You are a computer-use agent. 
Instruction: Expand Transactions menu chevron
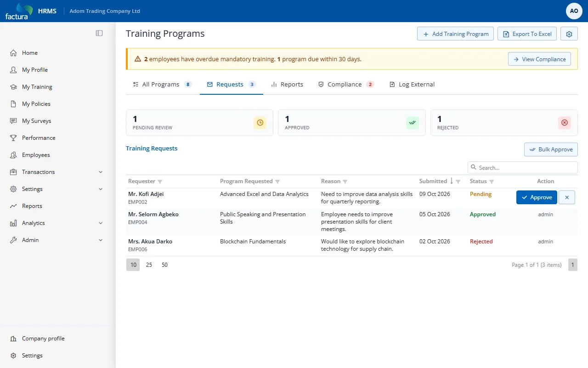[x=101, y=172]
